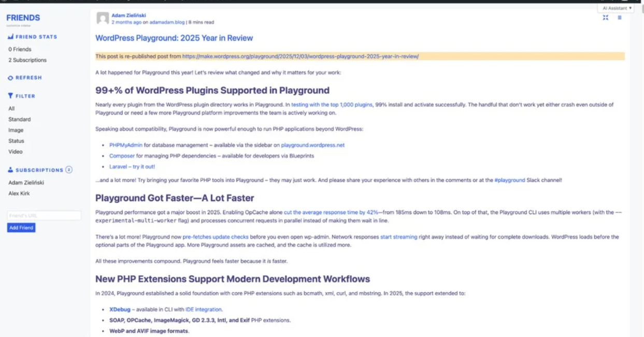
Task: Filter the feed by Image posts
Action: [16, 130]
